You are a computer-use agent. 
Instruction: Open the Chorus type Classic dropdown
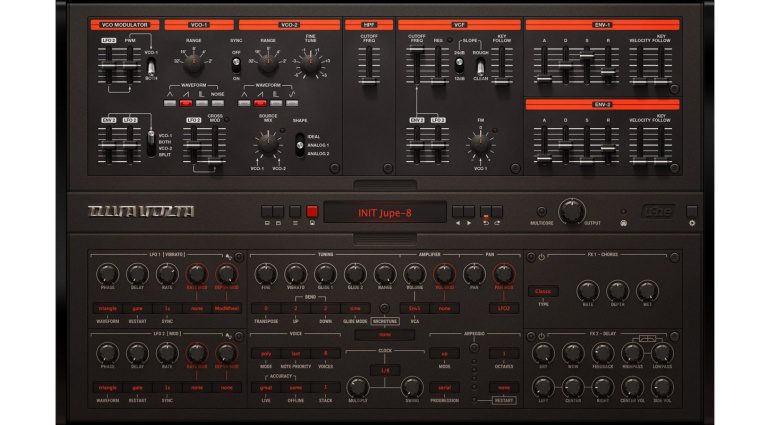pos(543,292)
